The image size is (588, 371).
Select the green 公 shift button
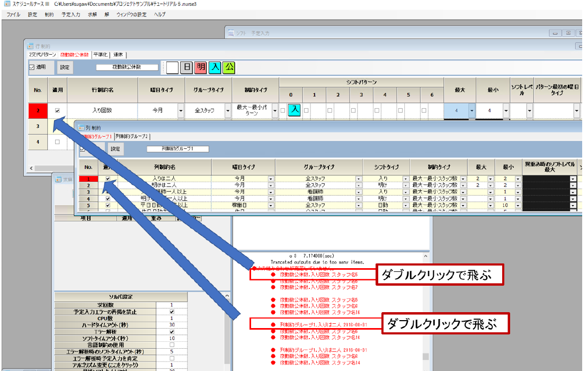[229, 68]
